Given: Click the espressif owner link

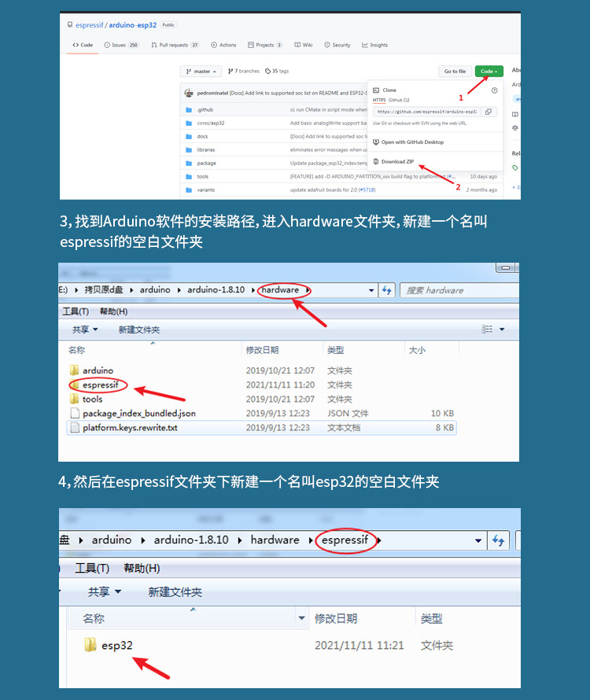Looking at the screenshot, I should [x=90, y=25].
